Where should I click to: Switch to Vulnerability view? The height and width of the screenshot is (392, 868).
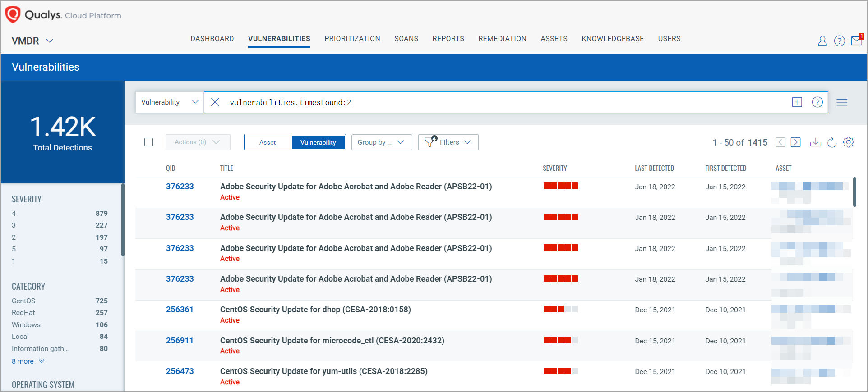pos(318,142)
